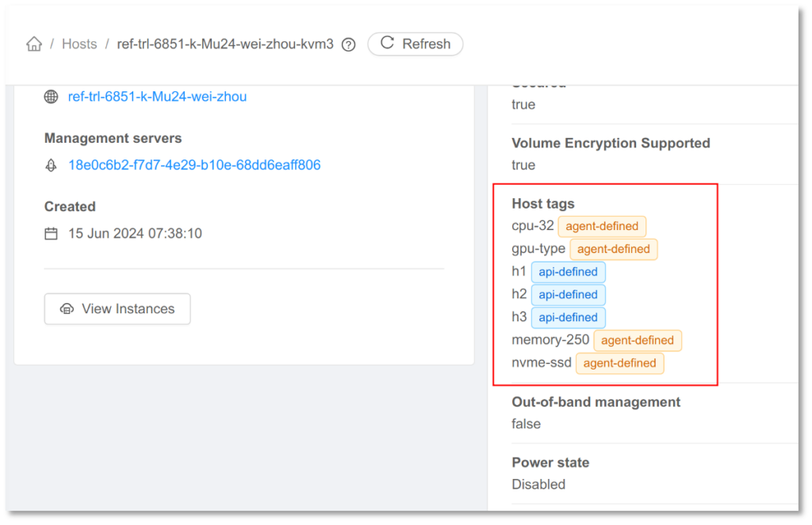The image size is (812, 525).
Task: Select the api-defined tag next to h1
Action: click(x=568, y=271)
